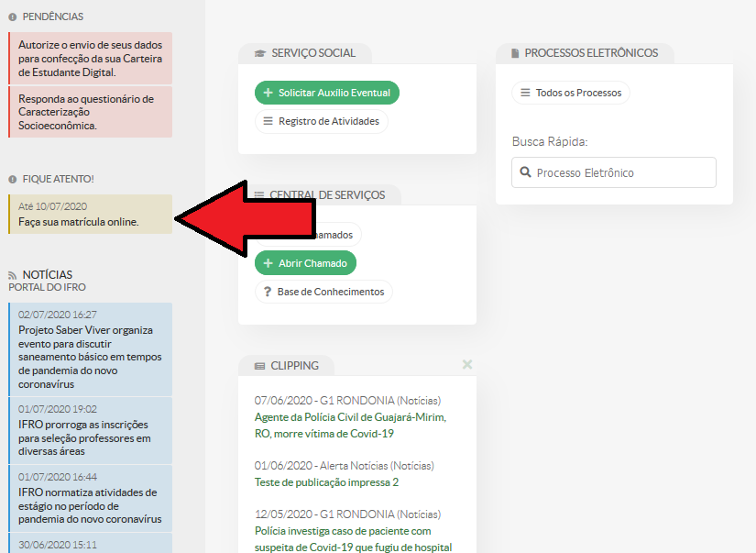Open Base de Conhecimentos
This screenshot has width=756, height=553.
pyautogui.click(x=323, y=292)
